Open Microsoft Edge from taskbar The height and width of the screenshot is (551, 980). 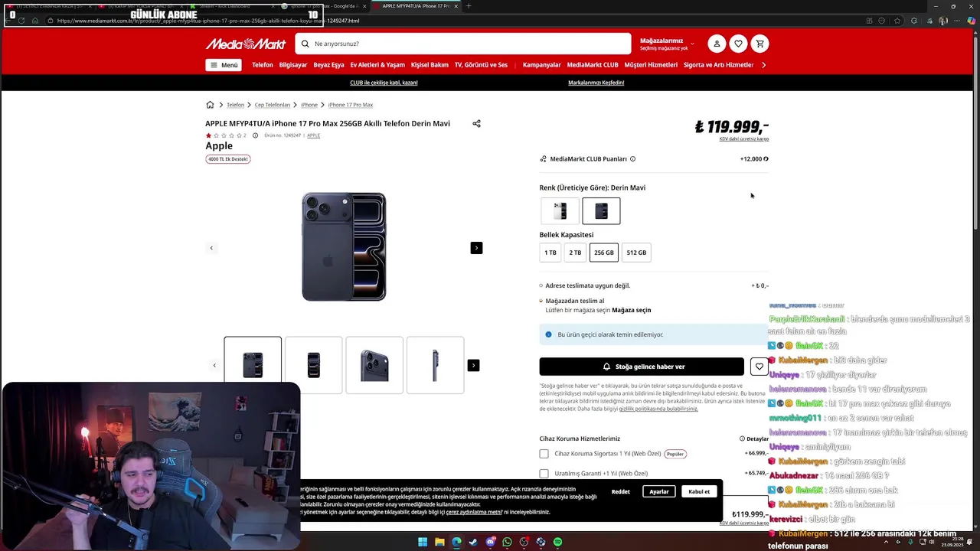click(456, 543)
